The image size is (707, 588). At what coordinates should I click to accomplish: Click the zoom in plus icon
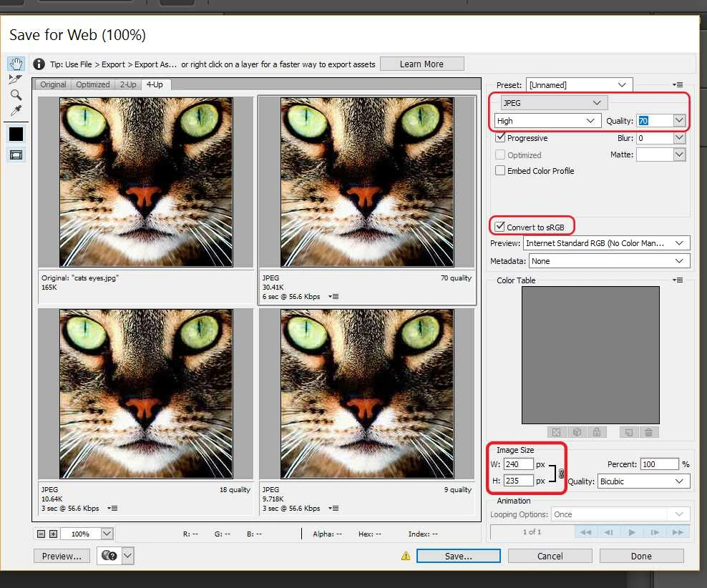(x=53, y=534)
